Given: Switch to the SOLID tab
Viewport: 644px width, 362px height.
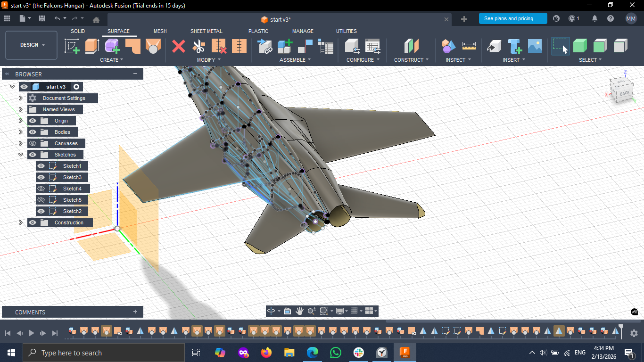Looking at the screenshot, I should point(78,31).
